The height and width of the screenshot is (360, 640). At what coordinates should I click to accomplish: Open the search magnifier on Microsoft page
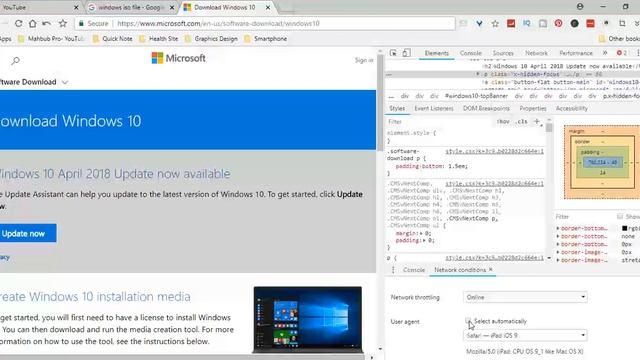click(x=15, y=61)
